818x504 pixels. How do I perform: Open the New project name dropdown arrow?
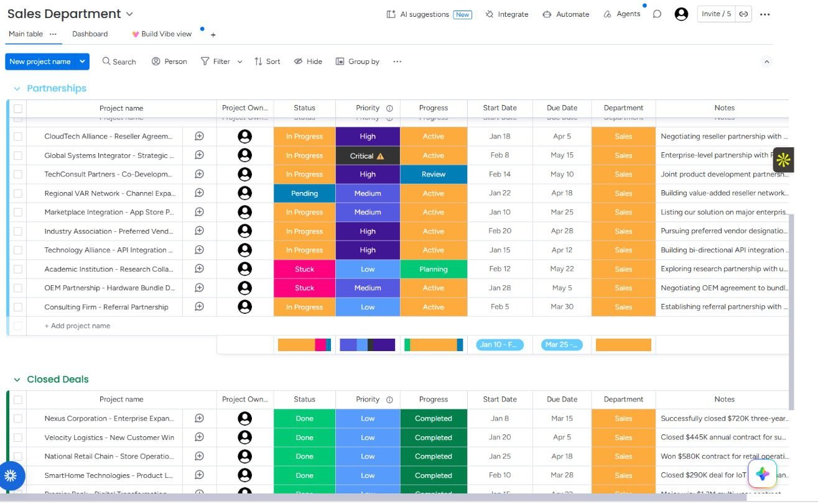coord(82,62)
